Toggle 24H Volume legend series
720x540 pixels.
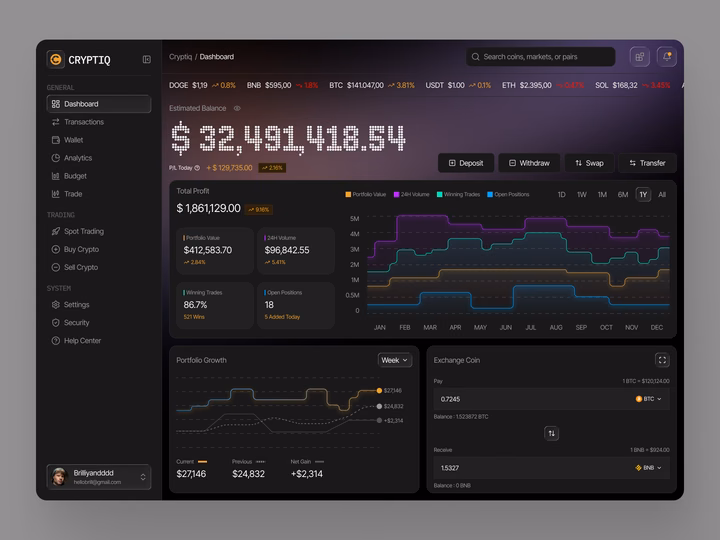coord(411,194)
